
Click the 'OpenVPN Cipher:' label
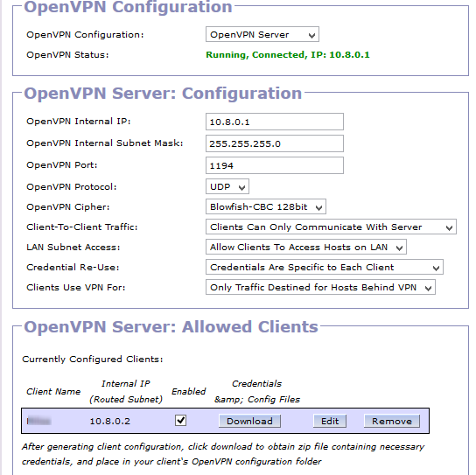click(68, 206)
